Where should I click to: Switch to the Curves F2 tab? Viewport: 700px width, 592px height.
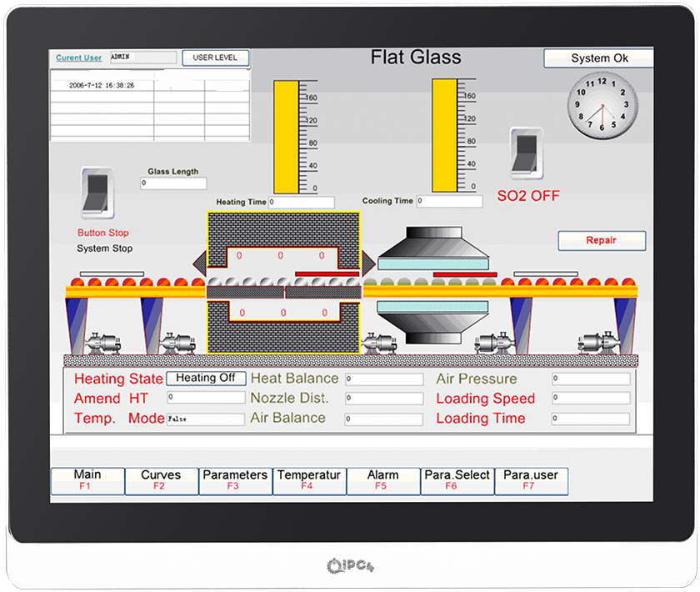click(x=161, y=481)
